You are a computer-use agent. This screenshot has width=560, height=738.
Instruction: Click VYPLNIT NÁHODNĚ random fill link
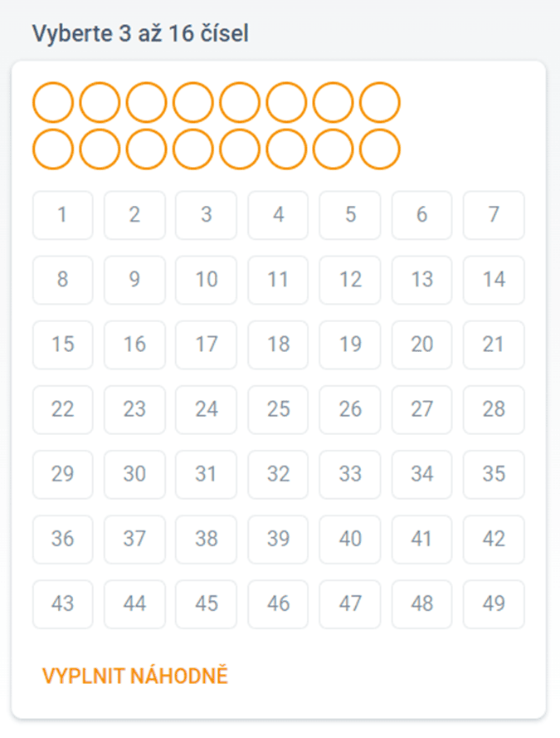135,676
